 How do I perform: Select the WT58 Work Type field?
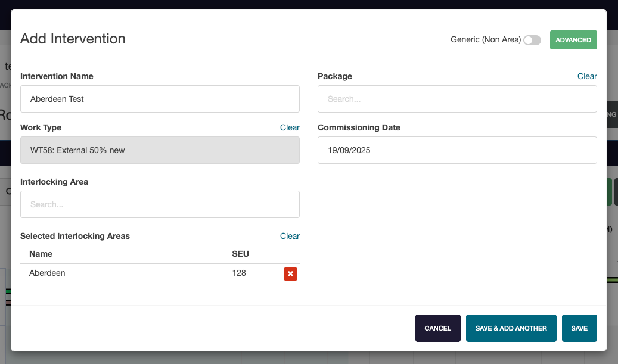tap(160, 150)
